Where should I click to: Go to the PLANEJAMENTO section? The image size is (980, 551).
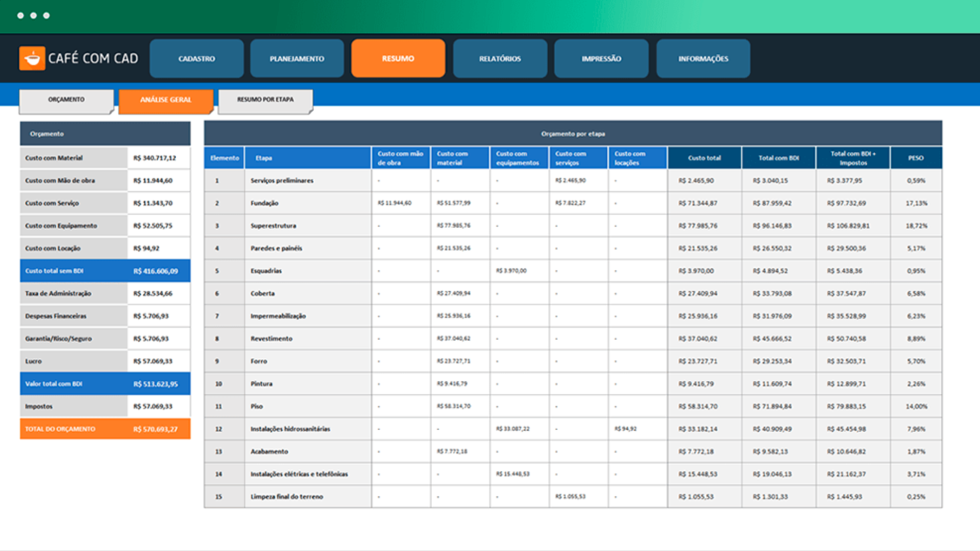pos(297,59)
